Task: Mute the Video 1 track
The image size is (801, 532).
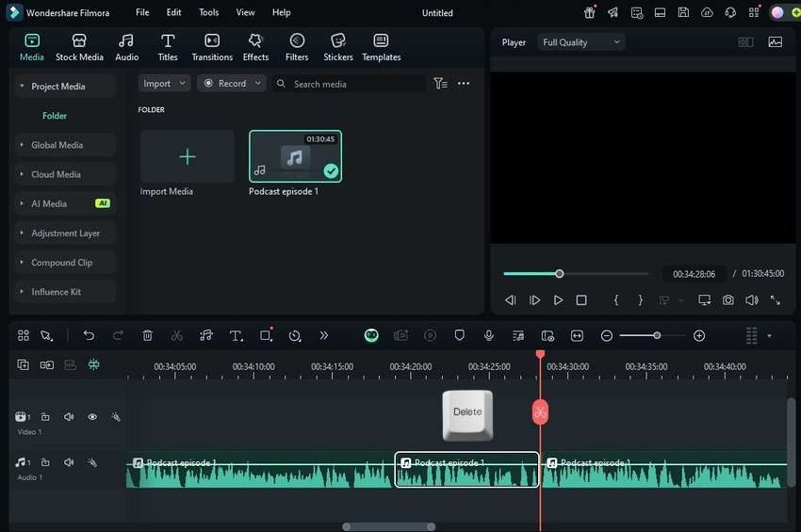Action: 69,416
